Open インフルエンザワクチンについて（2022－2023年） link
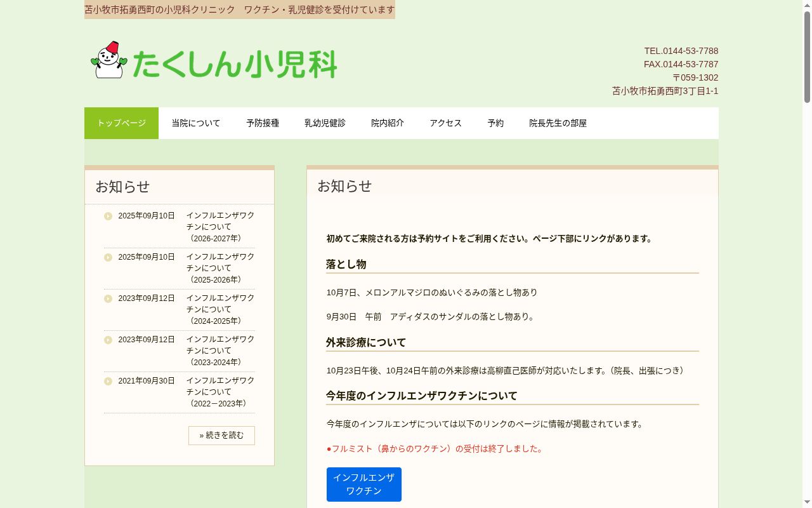 click(x=220, y=392)
